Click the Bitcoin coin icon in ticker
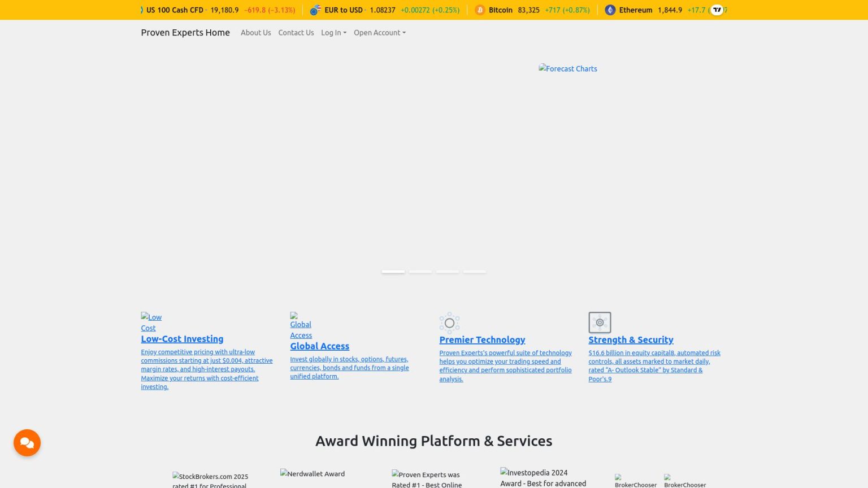868x488 pixels. (x=480, y=10)
